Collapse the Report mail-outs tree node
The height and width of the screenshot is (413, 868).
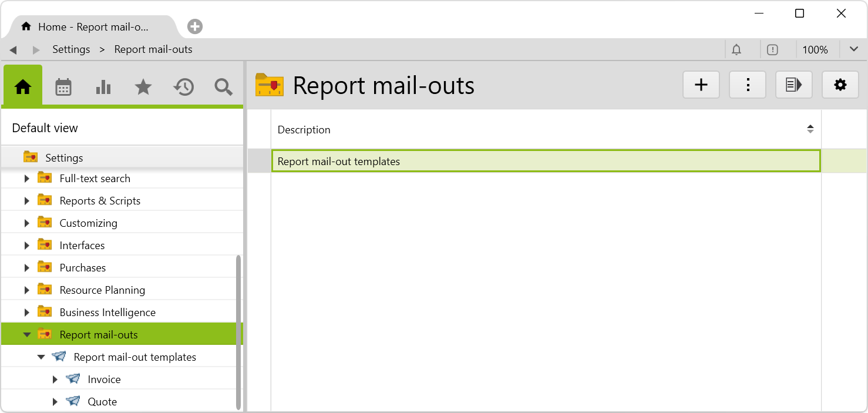pyautogui.click(x=27, y=335)
